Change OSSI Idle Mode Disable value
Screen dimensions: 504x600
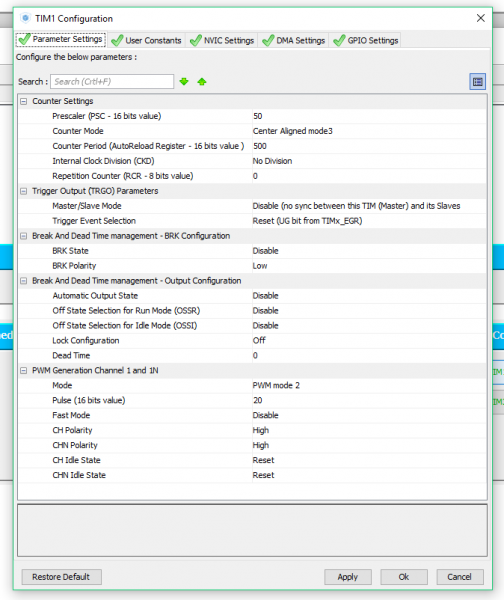click(x=369, y=325)
